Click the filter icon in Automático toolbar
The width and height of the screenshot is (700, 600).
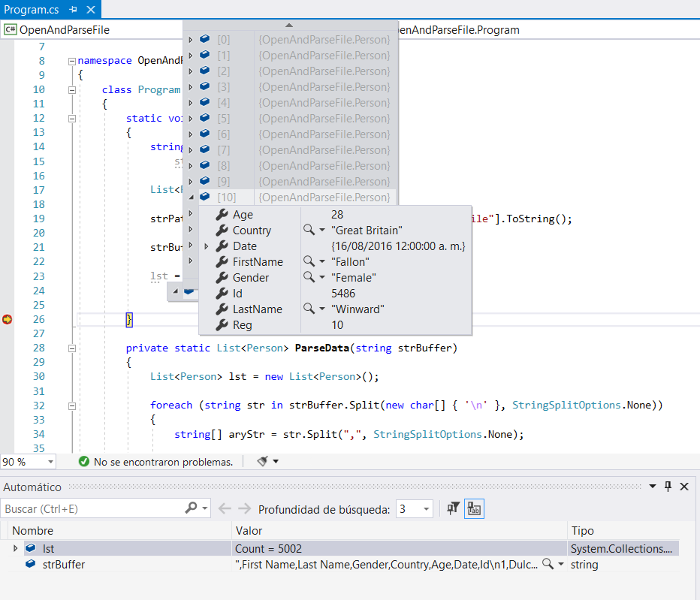(x=453, y=508)
